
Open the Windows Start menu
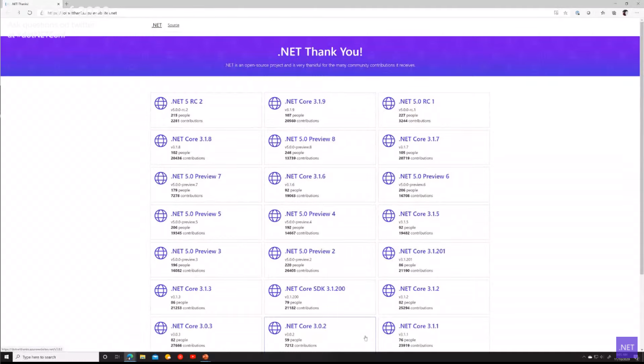pos(7,357)
